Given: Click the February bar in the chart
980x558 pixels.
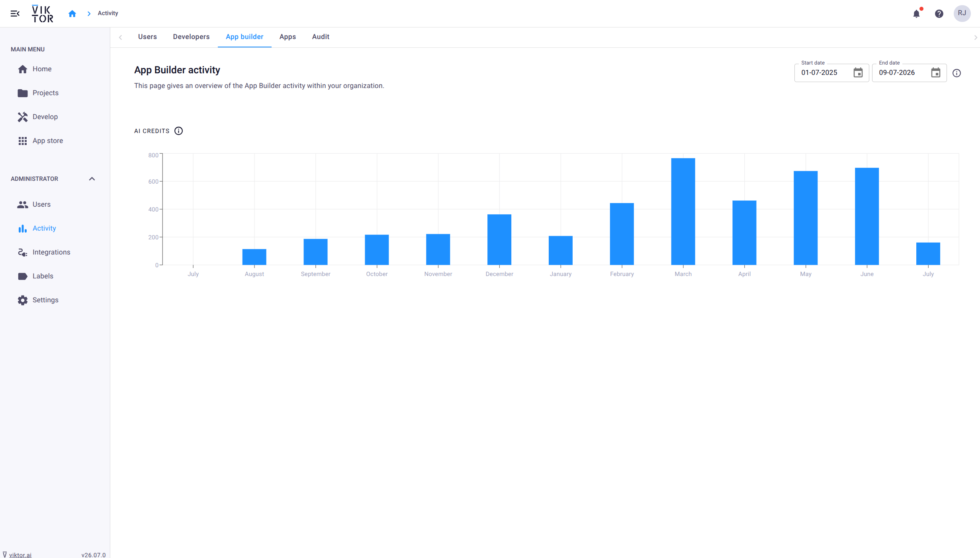Looking at the screenshot, I should coord(622,234).
